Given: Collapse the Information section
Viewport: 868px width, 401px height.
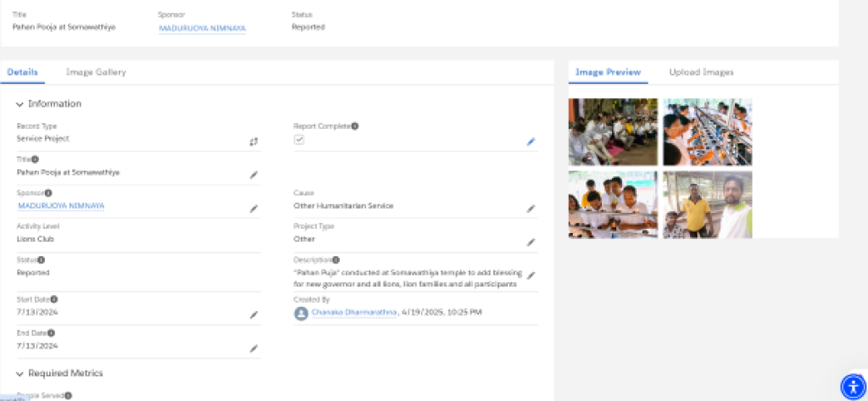Looking at the screenshot, I should pyautogui.click(x=20, y=104).
